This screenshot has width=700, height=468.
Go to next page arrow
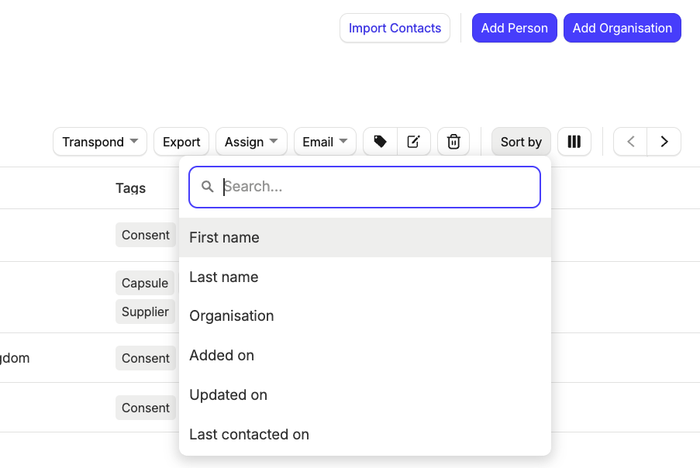point(664,142)
